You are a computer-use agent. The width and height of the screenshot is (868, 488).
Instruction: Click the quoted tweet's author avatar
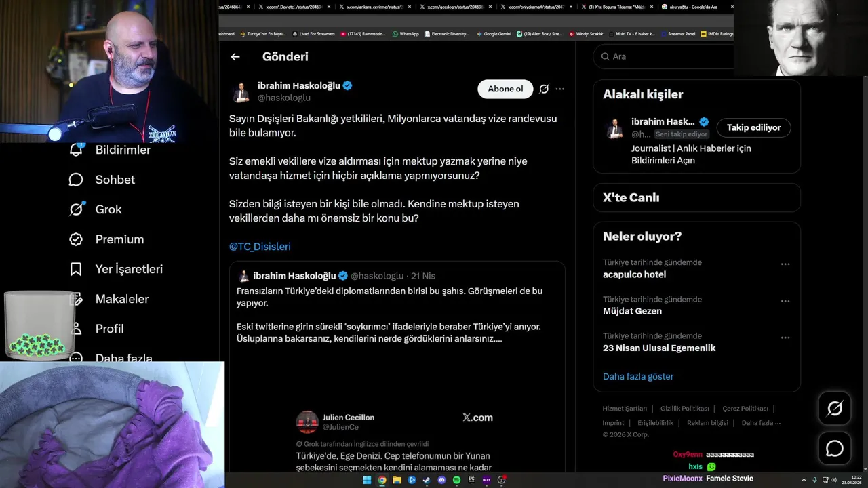pos(243,276)
